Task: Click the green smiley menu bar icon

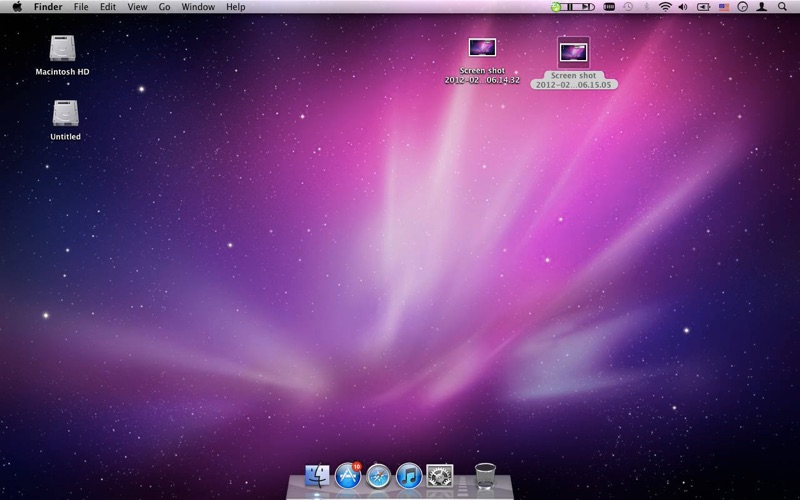Action: pyautogui.click(x=556, y=7)
